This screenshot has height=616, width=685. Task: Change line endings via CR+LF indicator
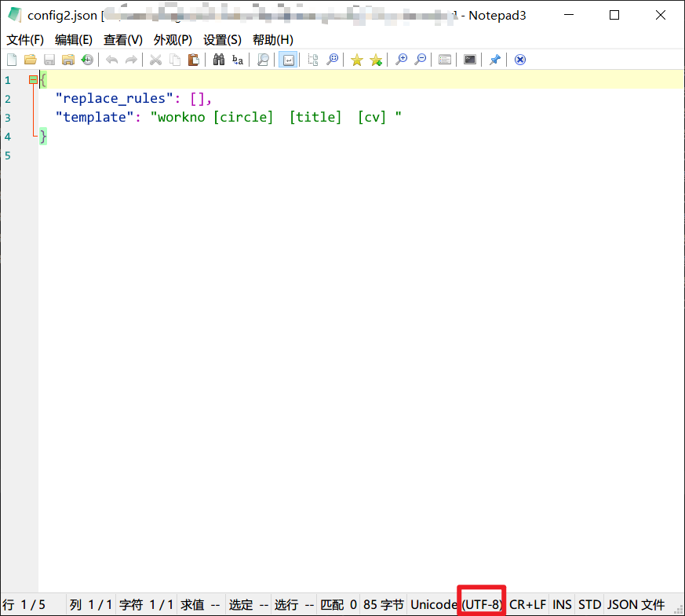[x=527, y=604]
